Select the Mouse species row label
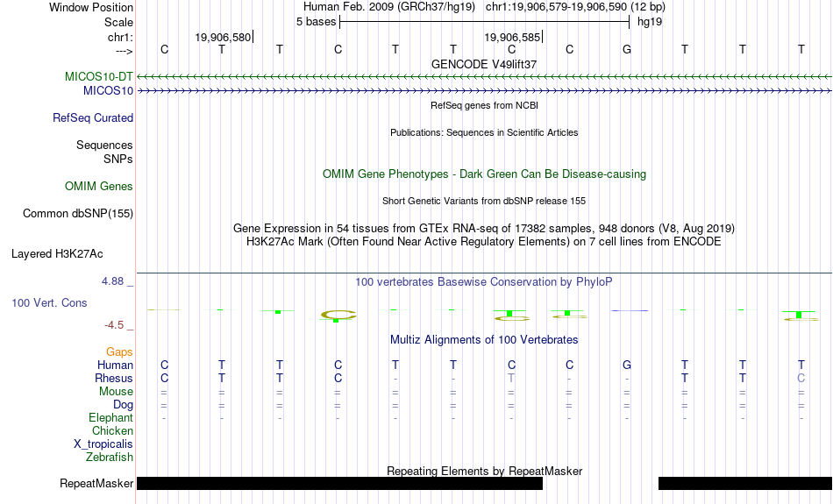 coord(116,392)
